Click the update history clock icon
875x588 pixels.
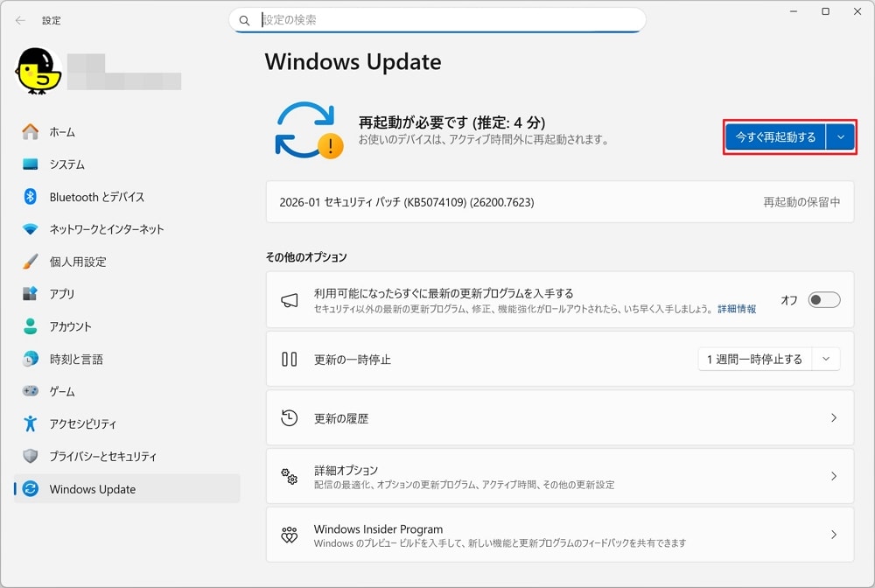(289, 418)
